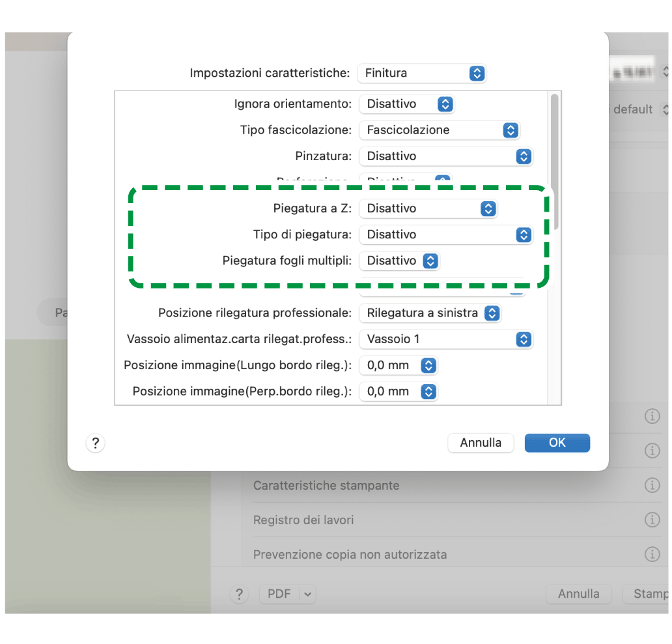The image size is (672, 644).
Task: Click Prevenzione copia non autorizzata row
Action: coord(456,554)
